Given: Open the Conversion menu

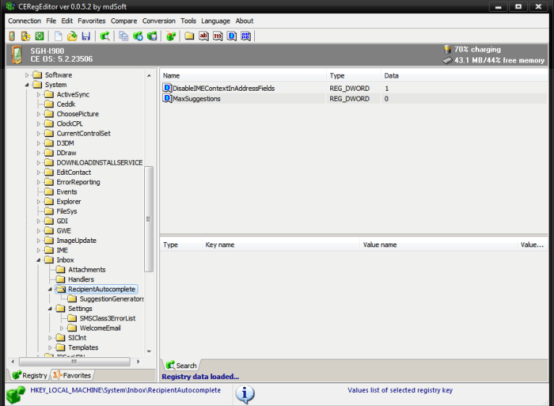Looking at the screenshot, I should (x=159, y=21).
